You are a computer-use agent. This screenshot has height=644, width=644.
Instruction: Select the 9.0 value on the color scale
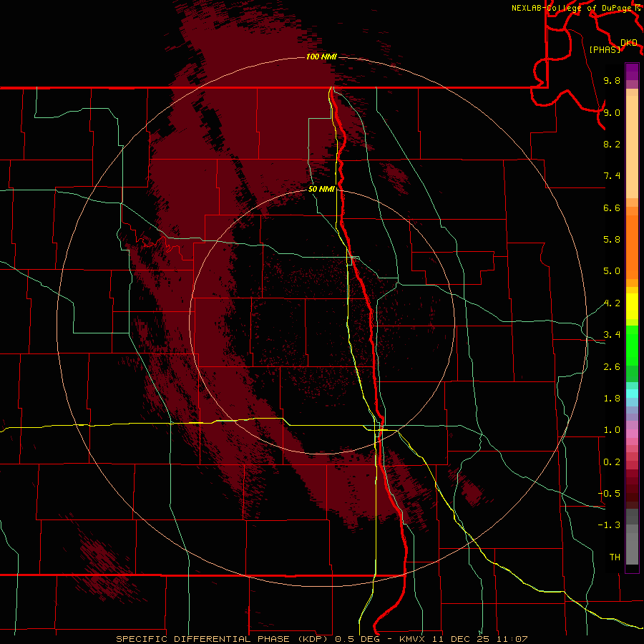pos(612,112)
